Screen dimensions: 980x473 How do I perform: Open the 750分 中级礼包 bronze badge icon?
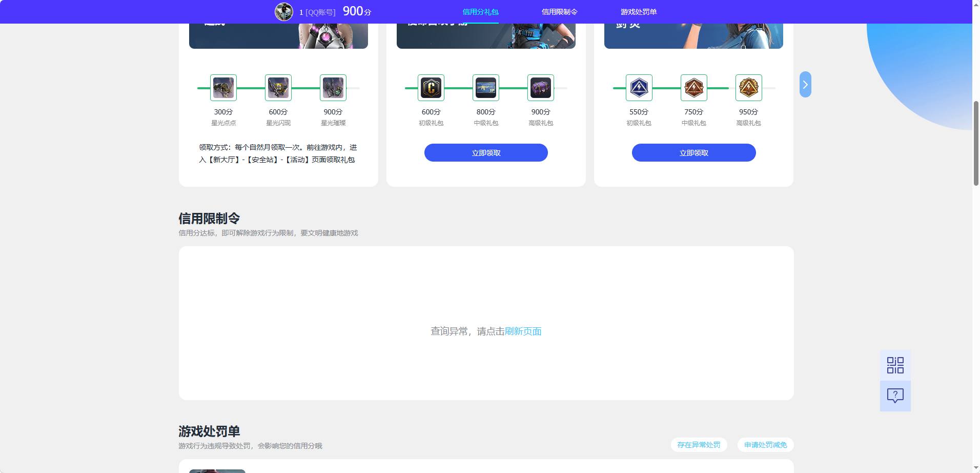[694, 88]
